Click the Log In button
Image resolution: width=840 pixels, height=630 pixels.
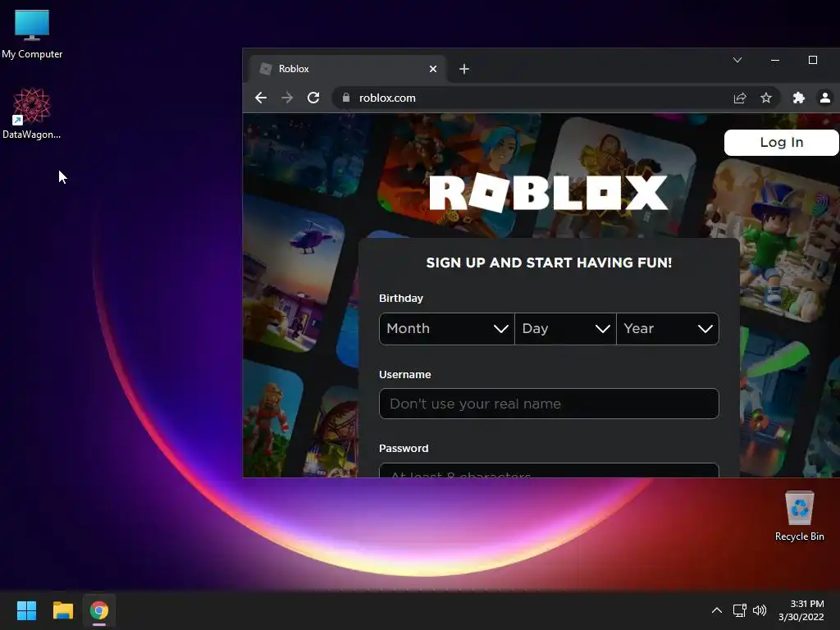click(782, 143)
